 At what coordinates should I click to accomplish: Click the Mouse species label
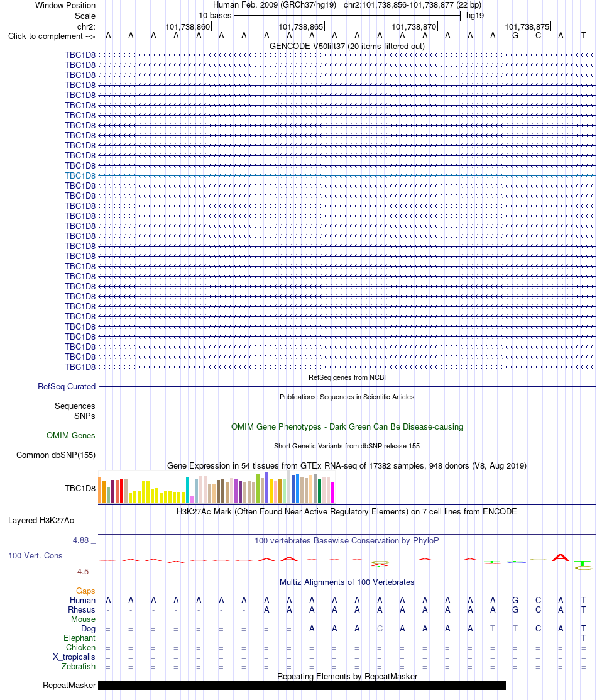click(83, 619)
